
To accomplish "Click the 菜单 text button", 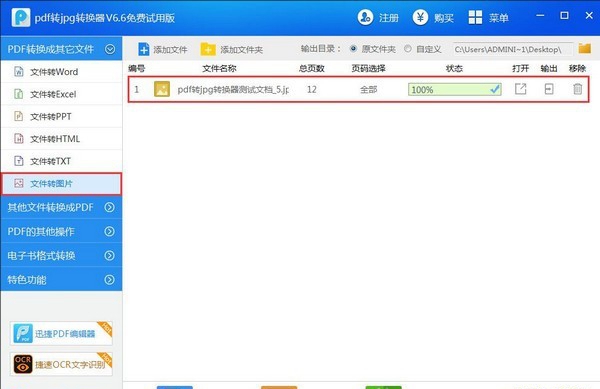I will (x=499, y=18).
